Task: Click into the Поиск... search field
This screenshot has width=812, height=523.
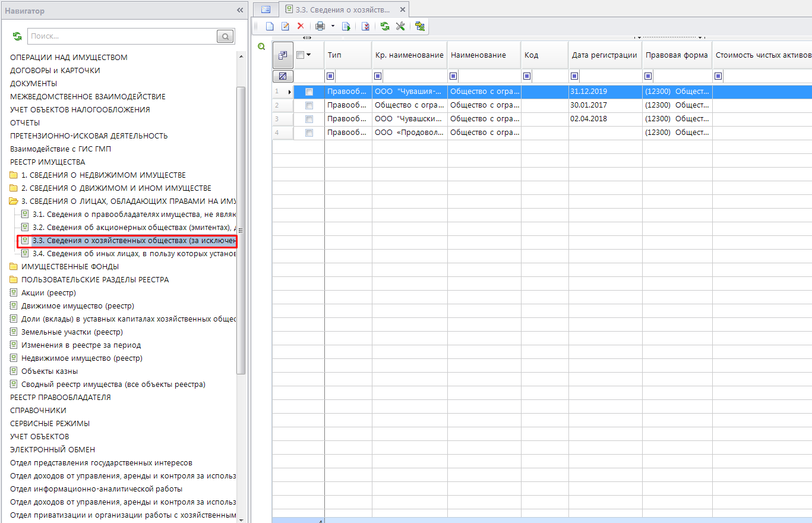Action: click(122, 37)
